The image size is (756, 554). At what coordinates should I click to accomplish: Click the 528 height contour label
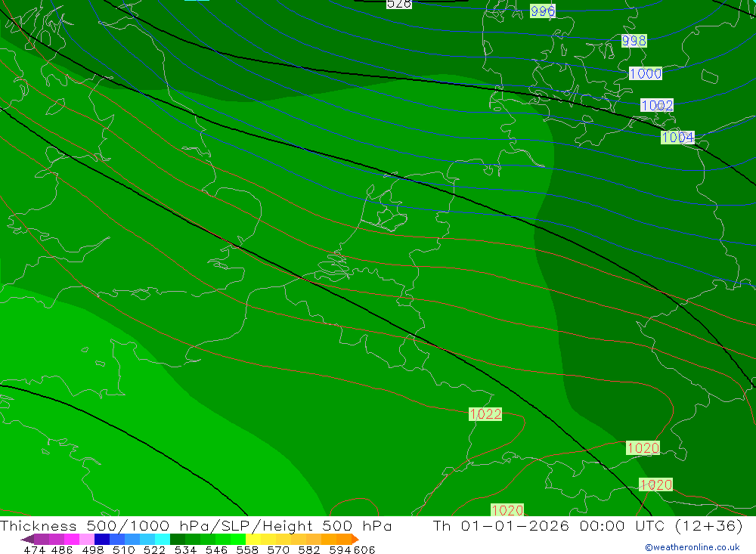tap(398, 4)
